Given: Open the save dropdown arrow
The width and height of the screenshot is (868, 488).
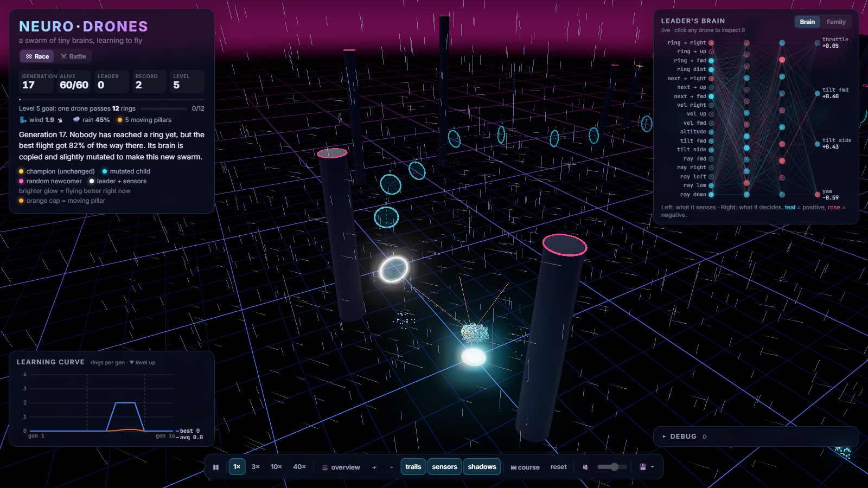Looking at the screenshot, I should coord(652,467).
